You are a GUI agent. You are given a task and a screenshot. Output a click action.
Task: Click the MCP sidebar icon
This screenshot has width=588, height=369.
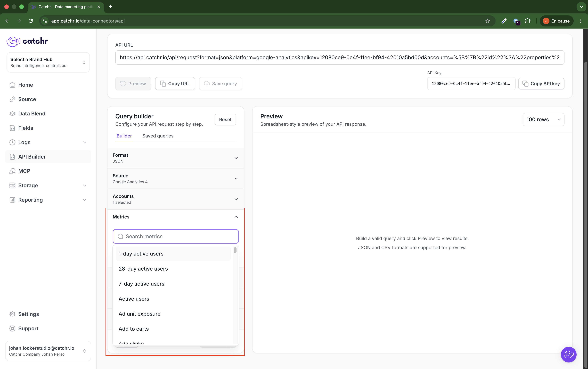click(12, 171)
